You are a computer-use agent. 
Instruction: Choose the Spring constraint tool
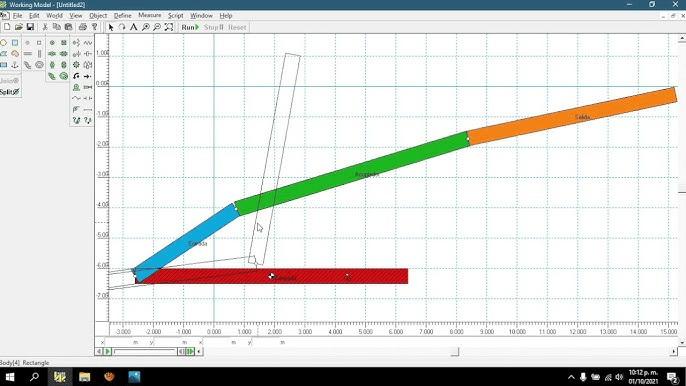point(88,42)
